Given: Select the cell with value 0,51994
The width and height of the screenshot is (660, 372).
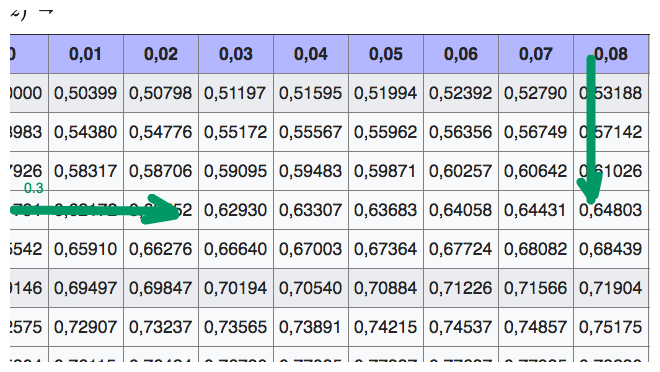Looking at the screenshot, I should pyautogui.click(x=386, y=93).
